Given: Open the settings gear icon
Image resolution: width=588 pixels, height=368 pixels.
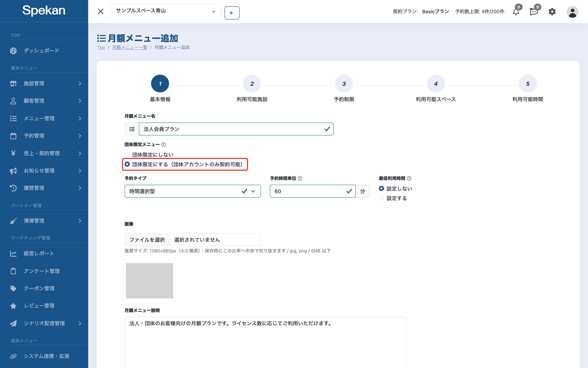Looking at the screenshot, I should 552,12.
